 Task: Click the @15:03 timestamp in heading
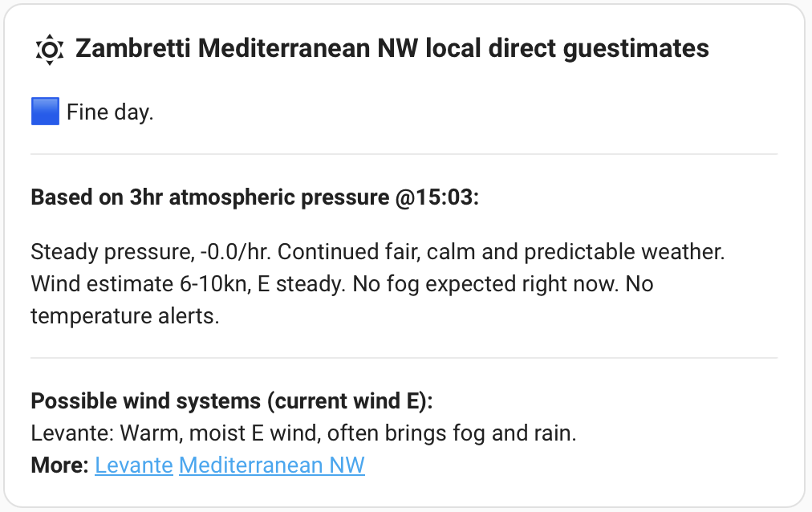(x=436, y=197)
